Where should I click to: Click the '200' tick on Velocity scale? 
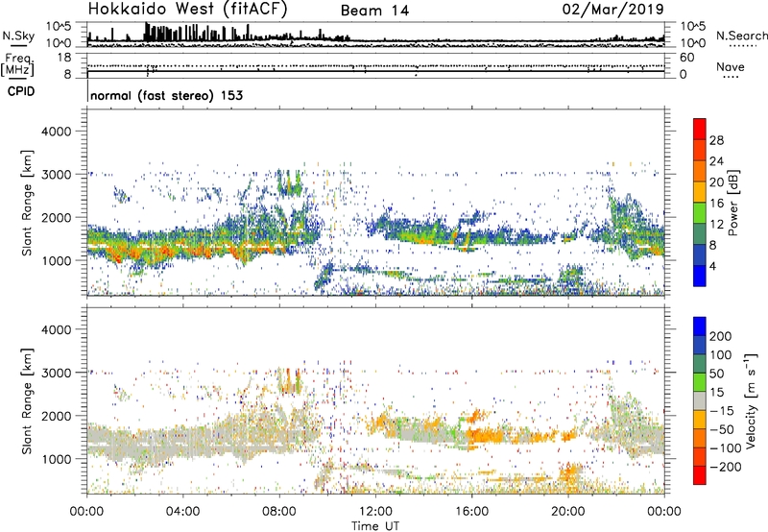721,336
